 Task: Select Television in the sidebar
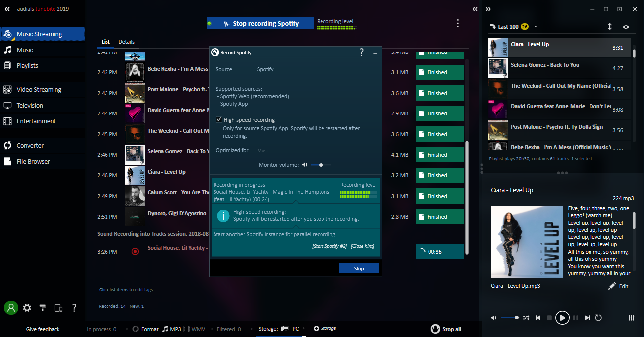pos(42,105)
